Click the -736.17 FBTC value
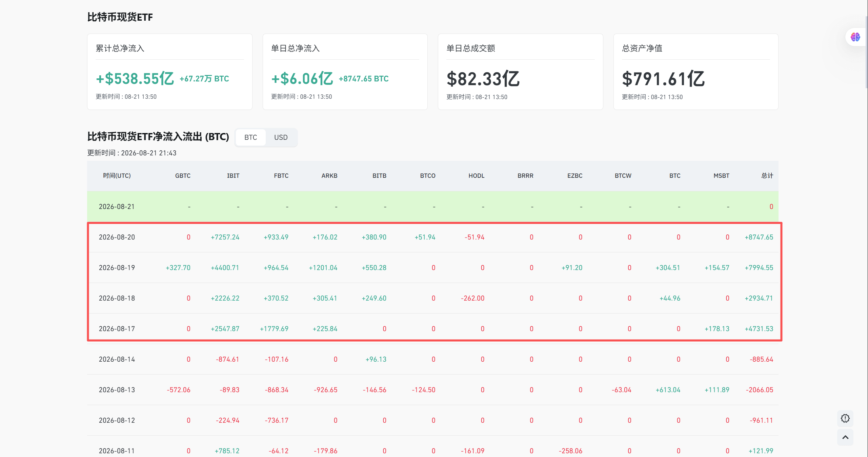The width and height of the screenshot is (868, 457). click(277, 420)
